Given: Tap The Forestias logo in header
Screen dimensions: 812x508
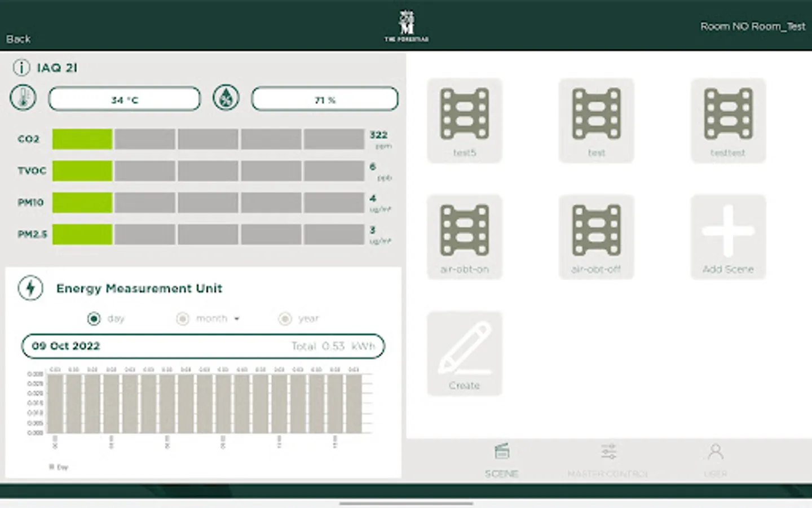Looking at the screenshot, I should (407, 26).
